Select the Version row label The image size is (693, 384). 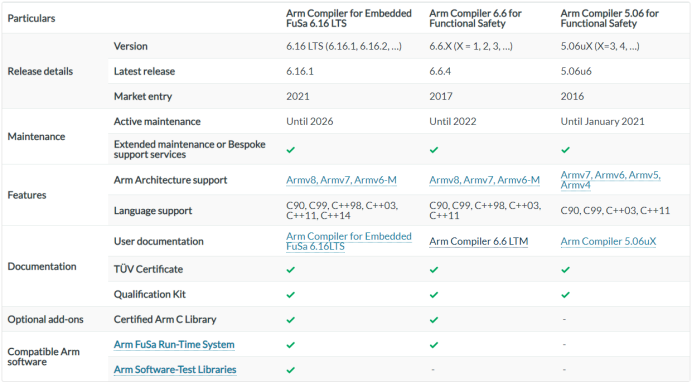130,46
